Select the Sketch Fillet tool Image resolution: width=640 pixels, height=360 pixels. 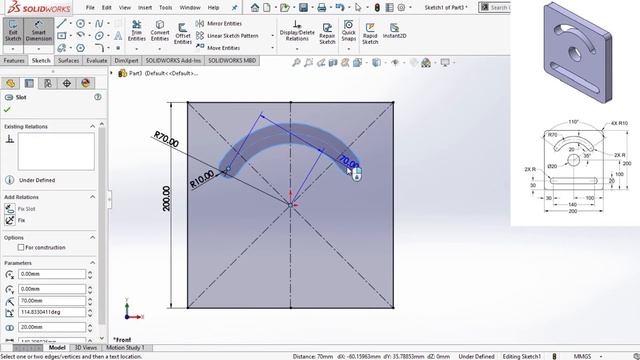99,48
